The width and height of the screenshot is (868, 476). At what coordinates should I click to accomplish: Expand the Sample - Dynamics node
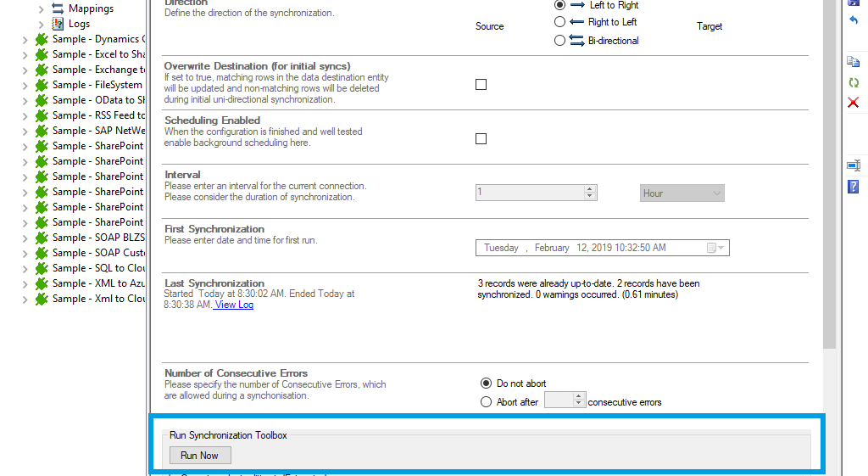[x=25, y=40]
